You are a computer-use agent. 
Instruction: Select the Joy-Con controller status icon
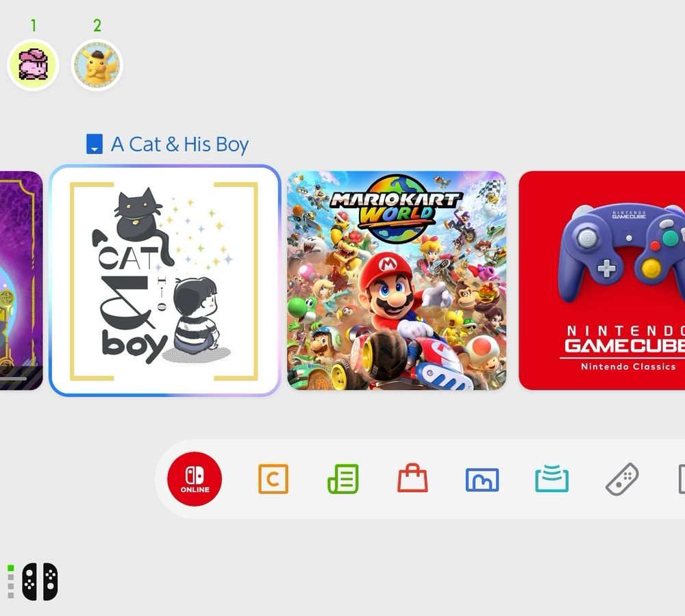(40, 582)
